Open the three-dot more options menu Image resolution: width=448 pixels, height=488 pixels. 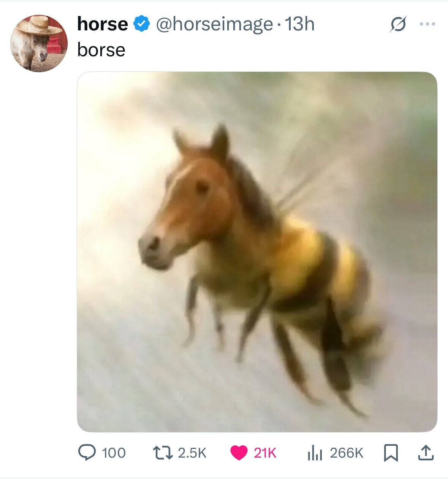point(427,24)
